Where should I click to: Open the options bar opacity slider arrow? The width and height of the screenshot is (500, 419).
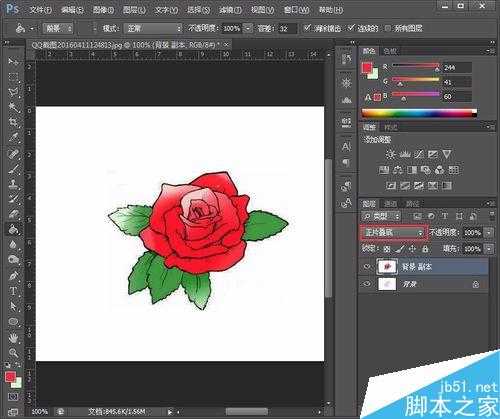pyautogui.click(x=248, y=29)
